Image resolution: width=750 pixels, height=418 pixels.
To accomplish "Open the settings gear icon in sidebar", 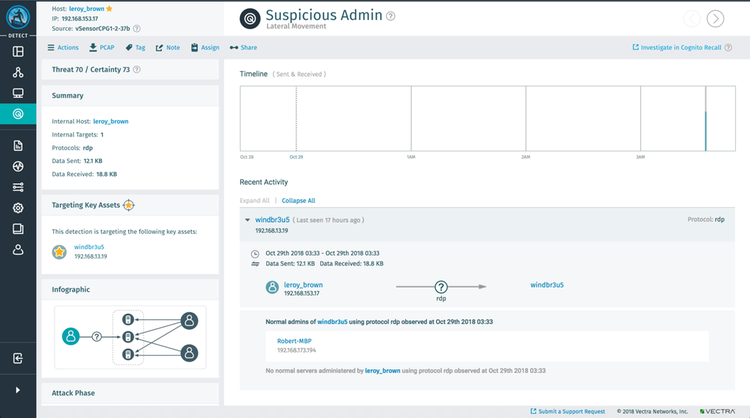I will point(18,208).
